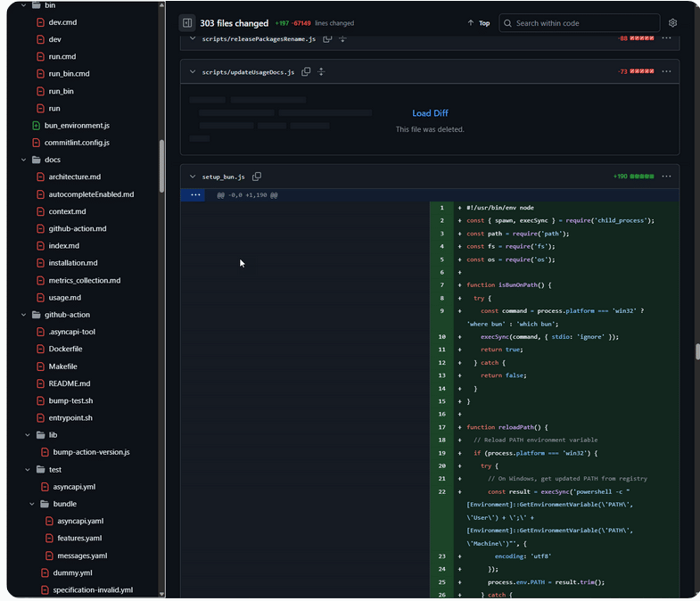Screen dimensions: 700x601
Task: Expand all lines in updateUsageDocs.js
Action: [x=321, y=71]
